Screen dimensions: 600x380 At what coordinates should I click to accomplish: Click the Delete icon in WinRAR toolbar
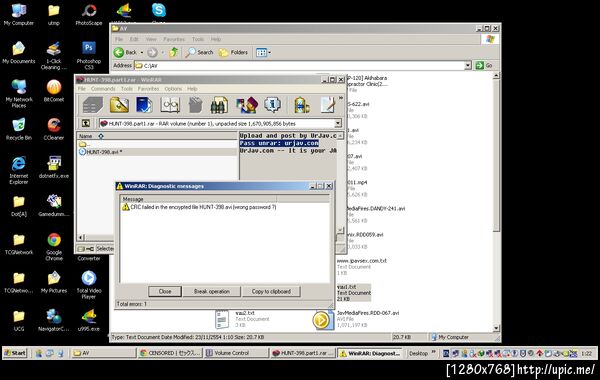pos(195,105)
